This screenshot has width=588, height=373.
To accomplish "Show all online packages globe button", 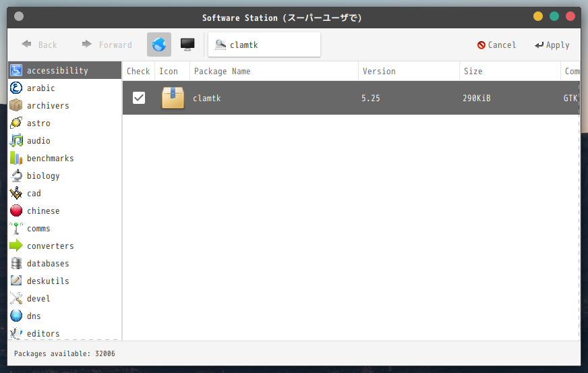I will coord(159,45).
